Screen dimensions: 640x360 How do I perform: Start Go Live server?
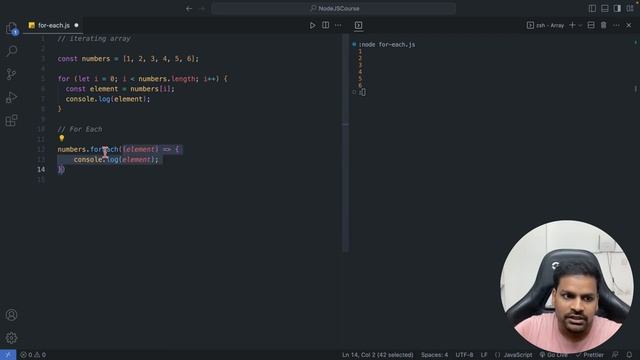(x=553, y=355)
